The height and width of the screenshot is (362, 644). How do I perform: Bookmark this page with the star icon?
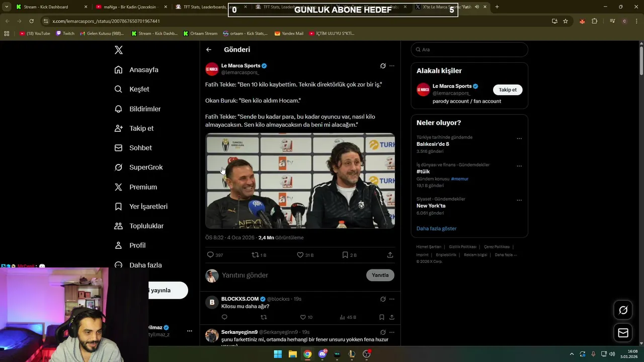click(566, 21)
